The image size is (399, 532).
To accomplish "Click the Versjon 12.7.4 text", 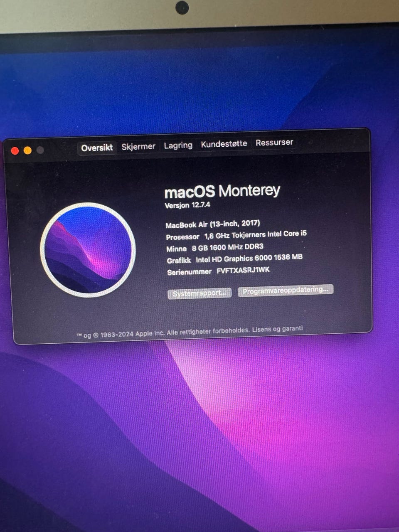I will (x=187, y=205).
